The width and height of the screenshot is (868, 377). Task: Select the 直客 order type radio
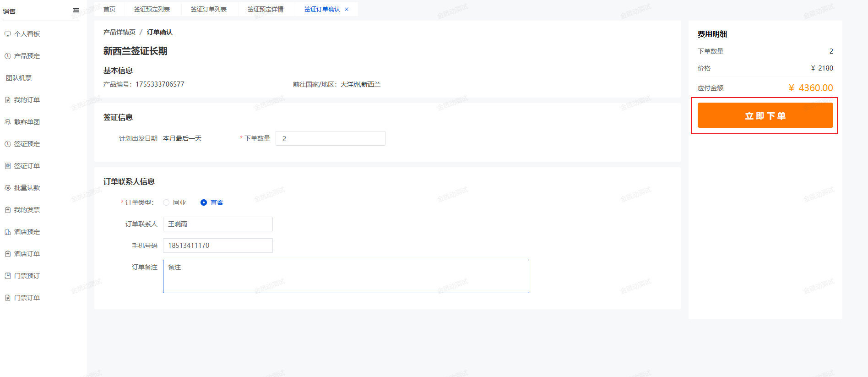click(204, 202)
